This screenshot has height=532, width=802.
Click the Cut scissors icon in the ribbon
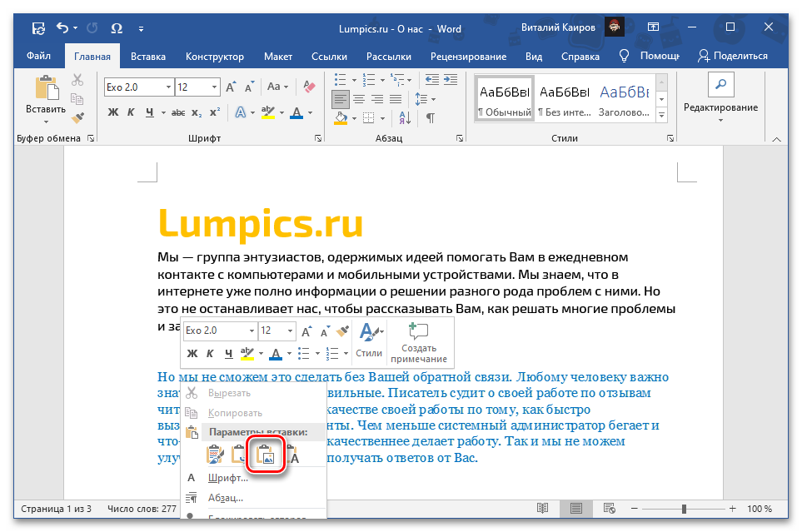[77, 80]
